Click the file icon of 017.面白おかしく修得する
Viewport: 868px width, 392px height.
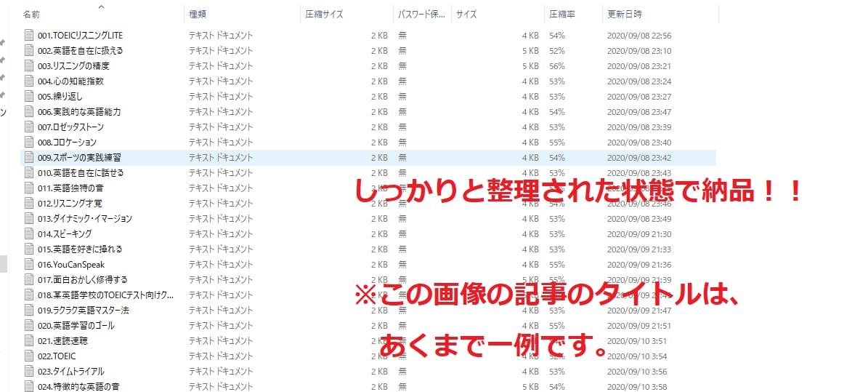coord(29,279)
